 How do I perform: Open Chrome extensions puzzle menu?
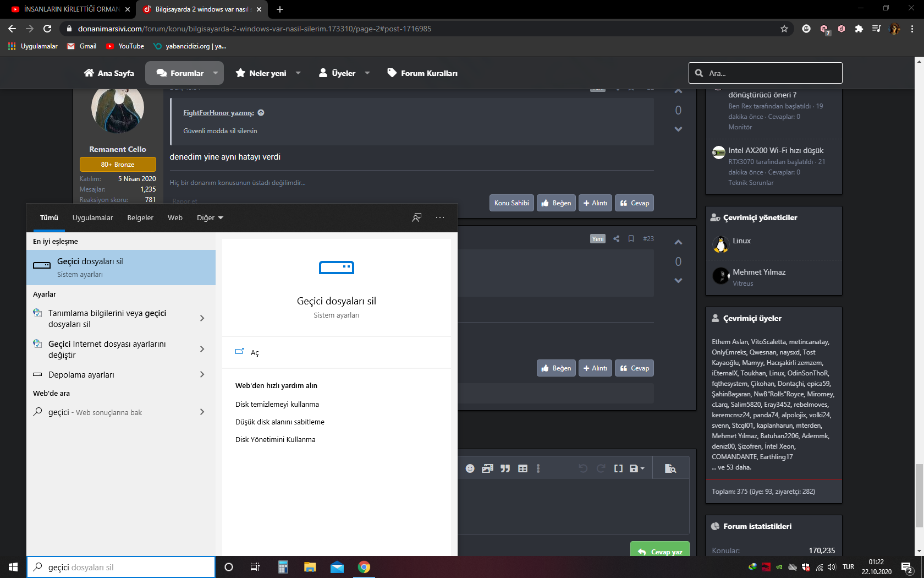click(x=859, y=29)
